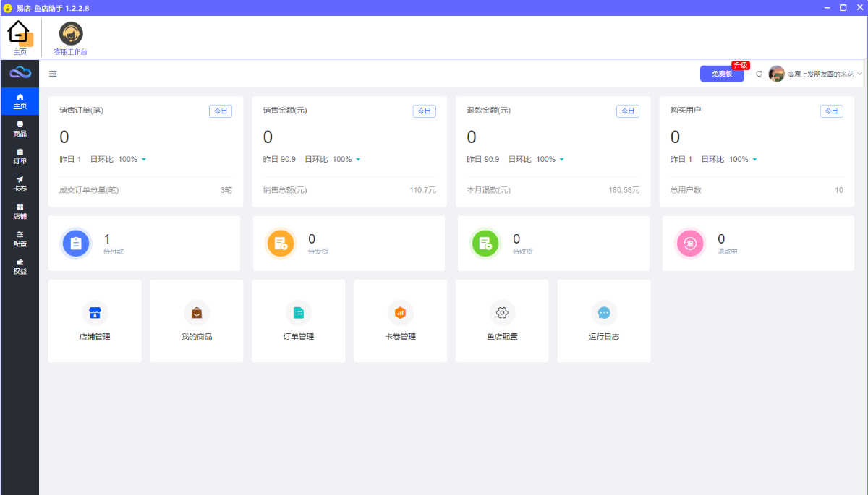Toggle 今日 tag on 销售订单 card
868x495 pixels.
pos(221,111)
